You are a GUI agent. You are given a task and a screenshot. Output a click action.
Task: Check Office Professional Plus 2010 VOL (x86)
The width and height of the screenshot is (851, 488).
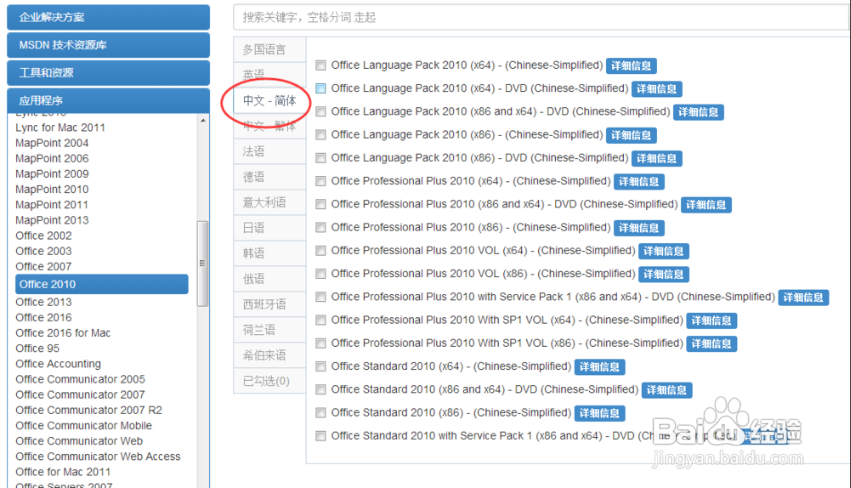coord(321,274)
